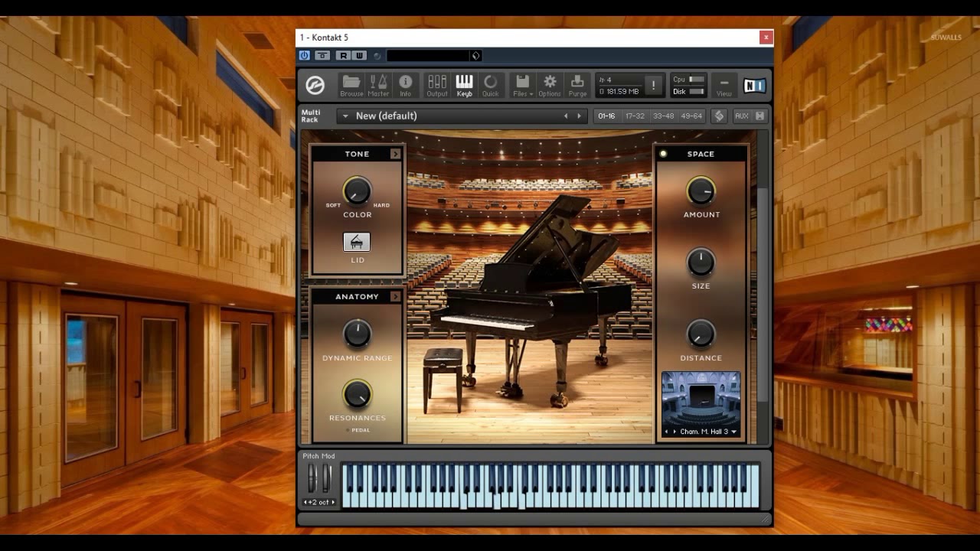
Task: Open the New (default) multi dropdown arrow
Action: 345,116
